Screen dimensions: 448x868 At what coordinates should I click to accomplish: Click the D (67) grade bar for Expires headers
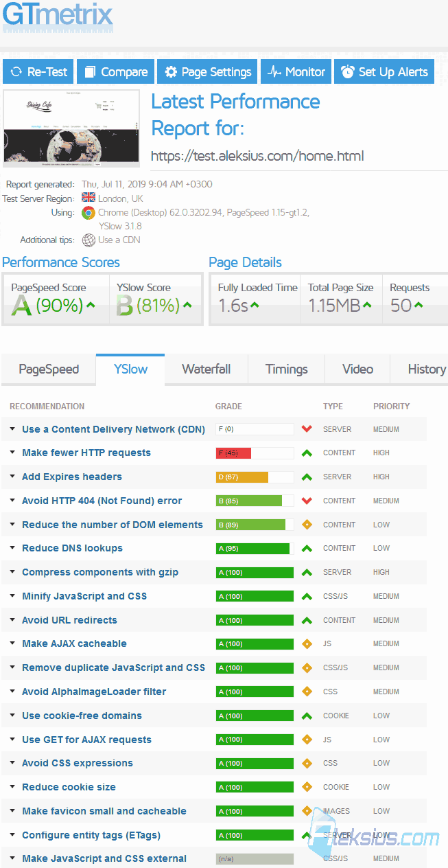click(255, 477)
